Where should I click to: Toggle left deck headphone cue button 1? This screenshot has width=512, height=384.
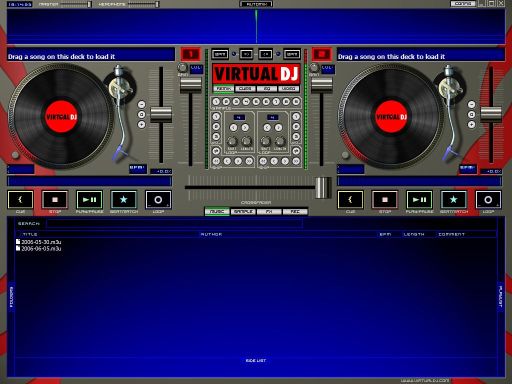pyautogui.click(x=190, y=54)
